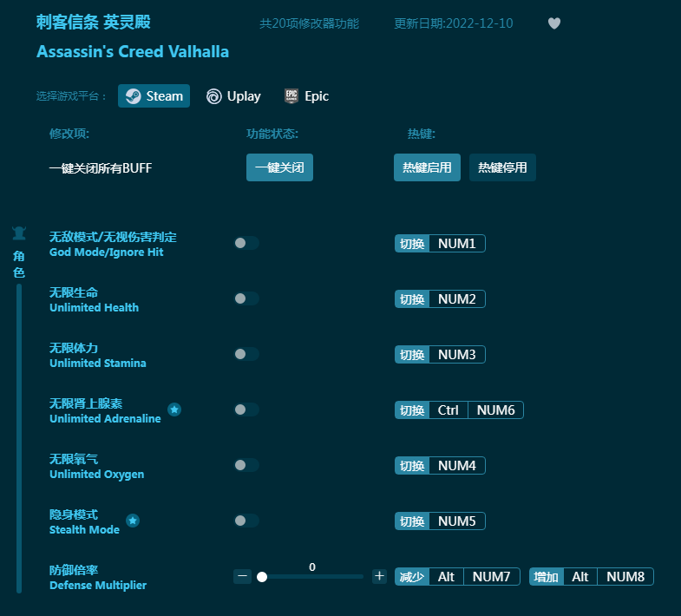
Task: Click the 热键启用 button
Action: coord(427,167)
